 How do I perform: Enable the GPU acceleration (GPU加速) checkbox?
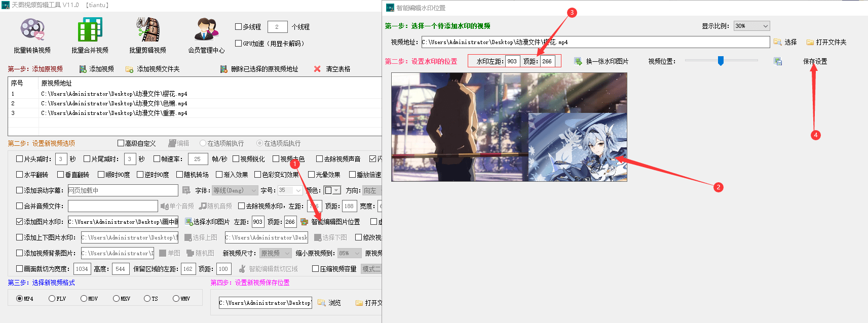click(238, 44)
